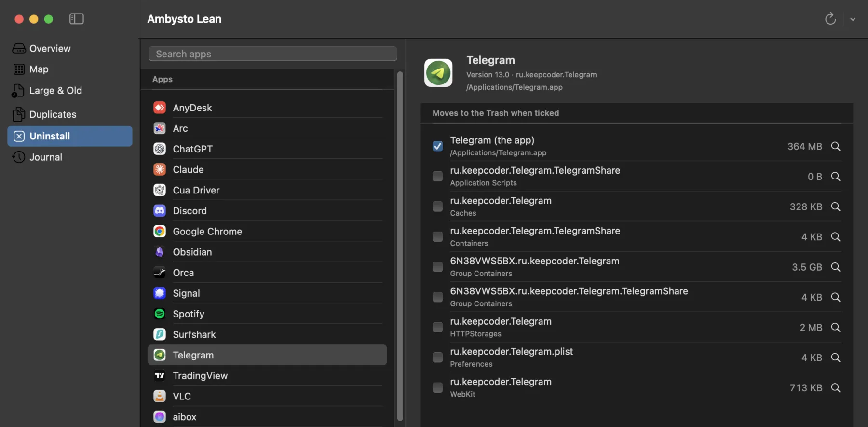Screen dimensions: 868x427
Task: Select Obsidian in the apps list
Action: 268,252
